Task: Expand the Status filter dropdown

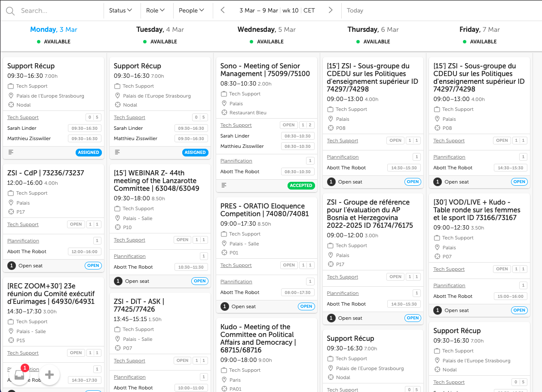Action: [x=120, y=10]
